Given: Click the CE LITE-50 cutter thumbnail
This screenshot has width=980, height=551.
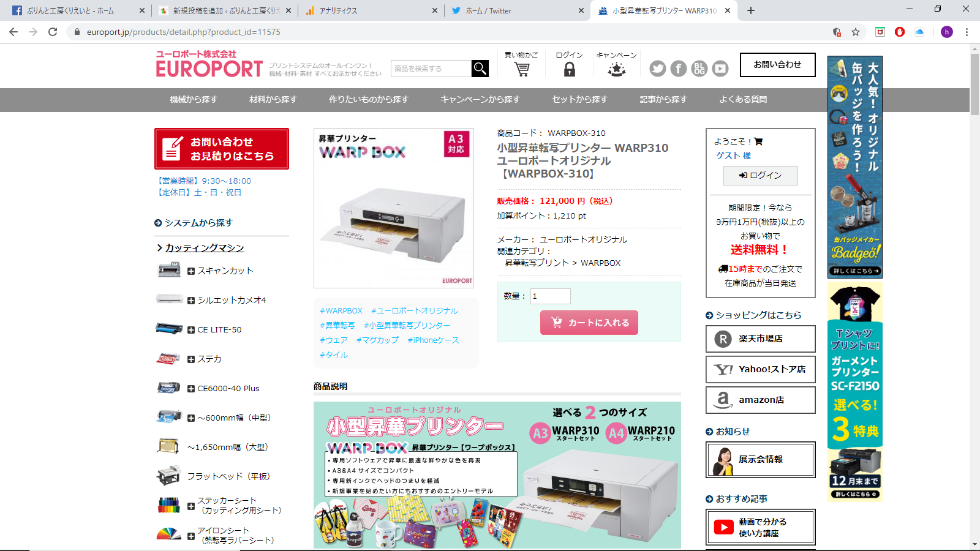Looking at the screenshot, I should 169,329.
